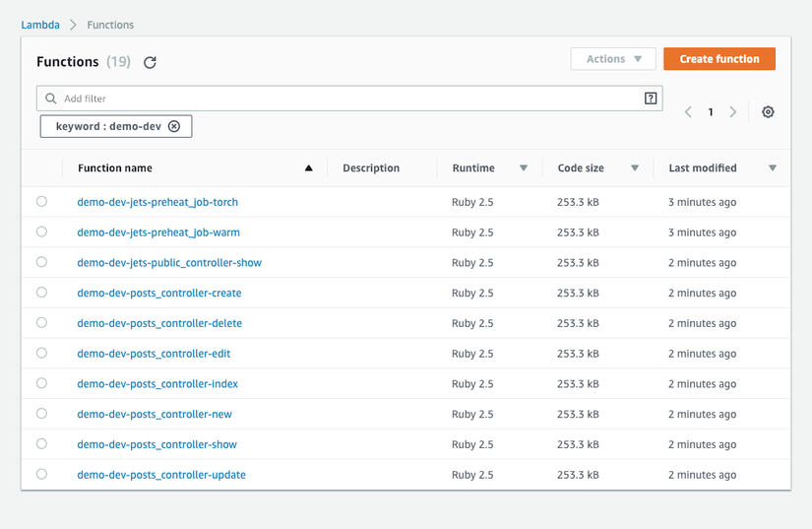Image resolution: width=812 pixels, height=529 pixels.
Task: Select the demo-dev-jets-preheat_job-torch radio button
Action: 41,202
